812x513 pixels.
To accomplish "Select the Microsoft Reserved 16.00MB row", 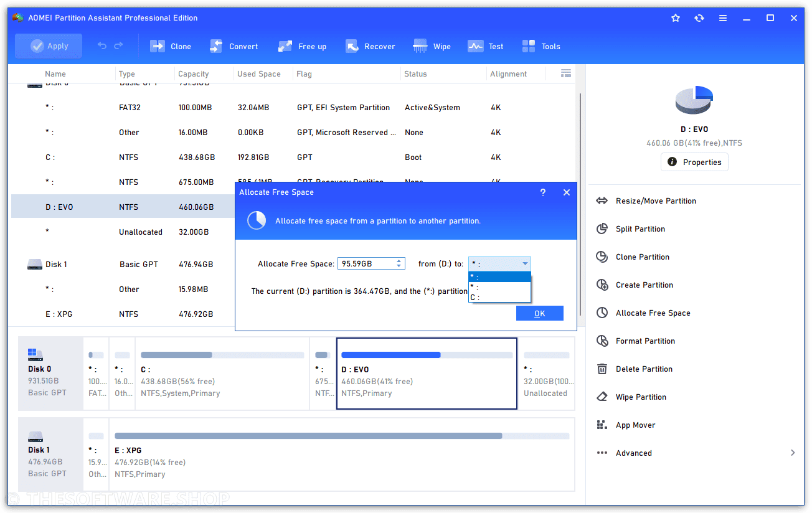I will pos(293,132).
